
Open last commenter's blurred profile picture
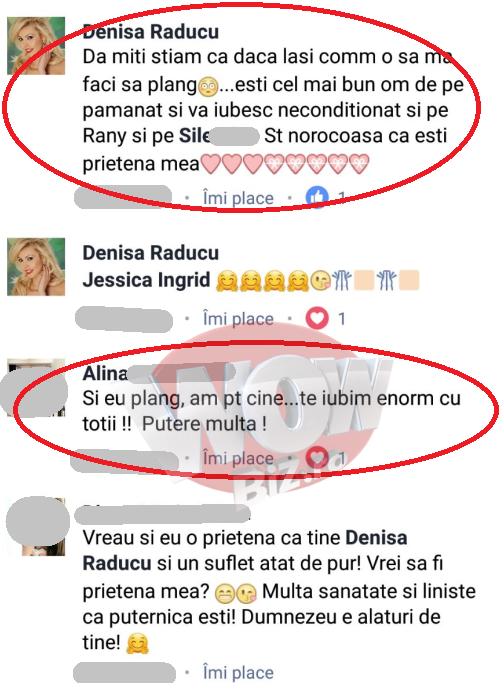click(x=36, y=527)
